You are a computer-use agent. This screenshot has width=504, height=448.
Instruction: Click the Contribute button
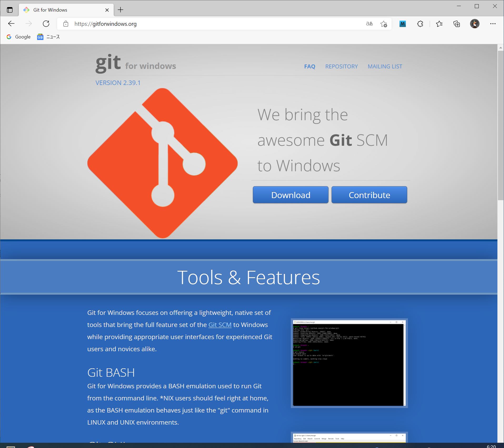click(369, 195)
